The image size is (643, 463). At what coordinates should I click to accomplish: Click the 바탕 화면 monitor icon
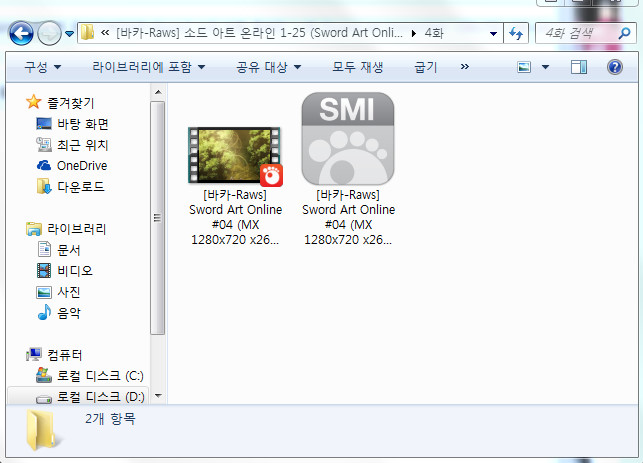(x=44, y=123)
